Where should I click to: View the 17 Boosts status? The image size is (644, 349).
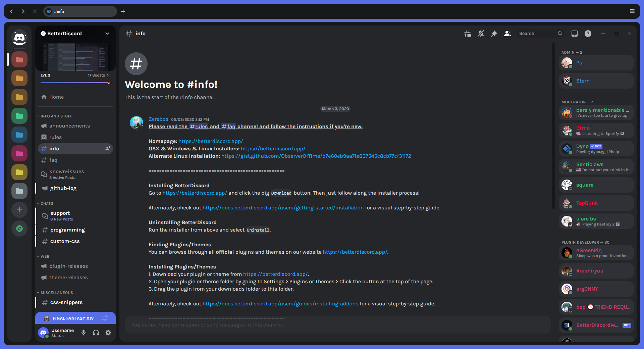click(98, 75)
